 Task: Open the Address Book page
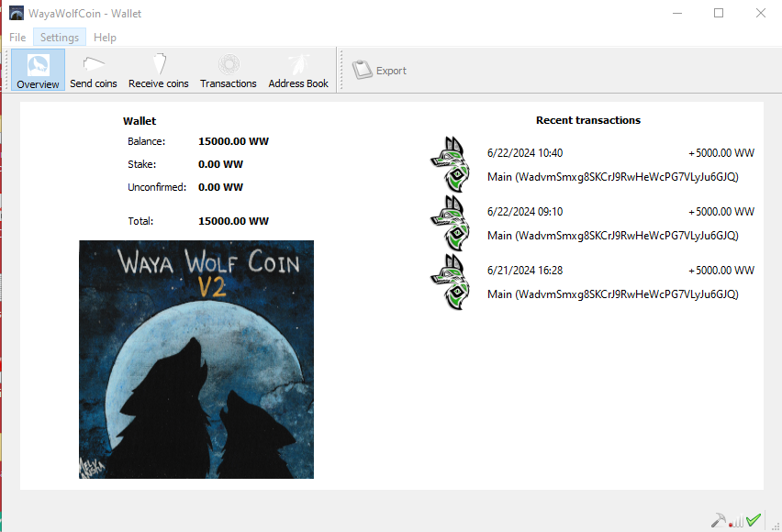click(x=298, y=70)
